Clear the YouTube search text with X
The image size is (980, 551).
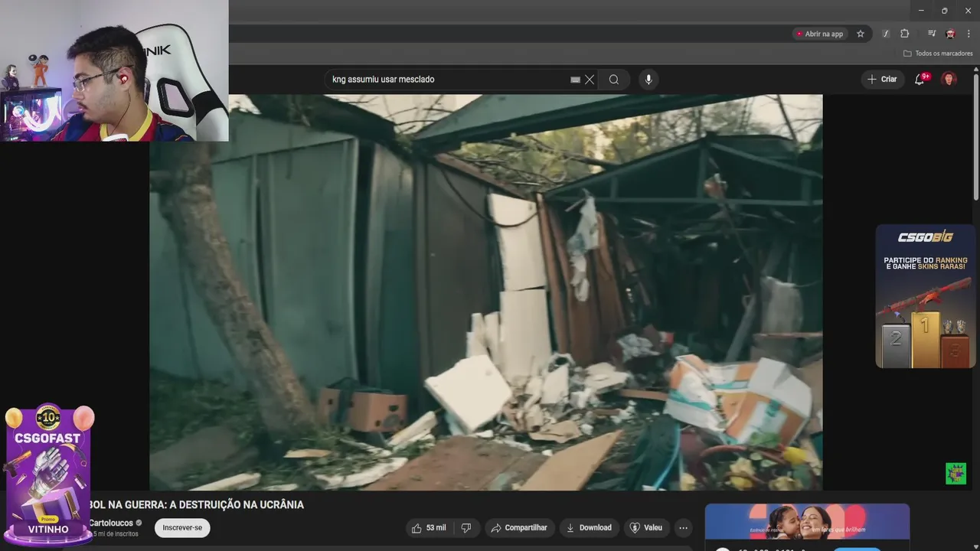click(x=590, y=80)
